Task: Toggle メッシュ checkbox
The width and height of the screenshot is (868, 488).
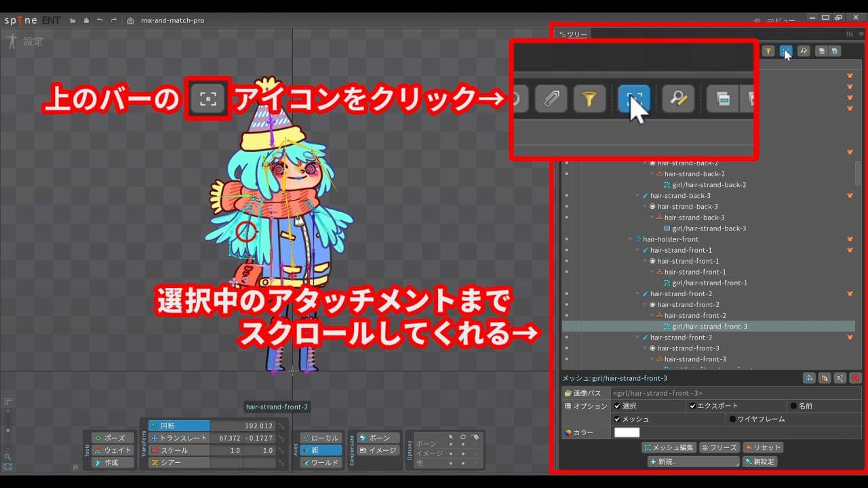Action: (x=617, y=420)
